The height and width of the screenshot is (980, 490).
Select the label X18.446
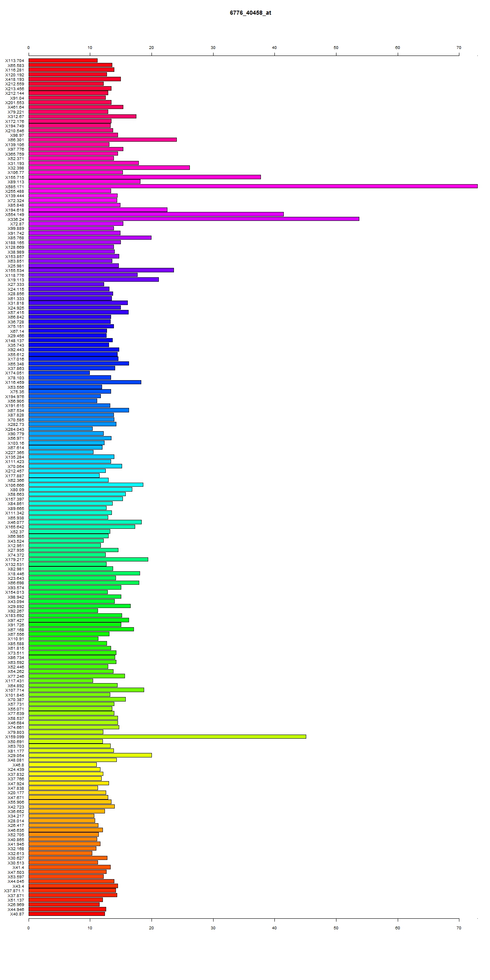pyautogui.click(x=16, y=574)
